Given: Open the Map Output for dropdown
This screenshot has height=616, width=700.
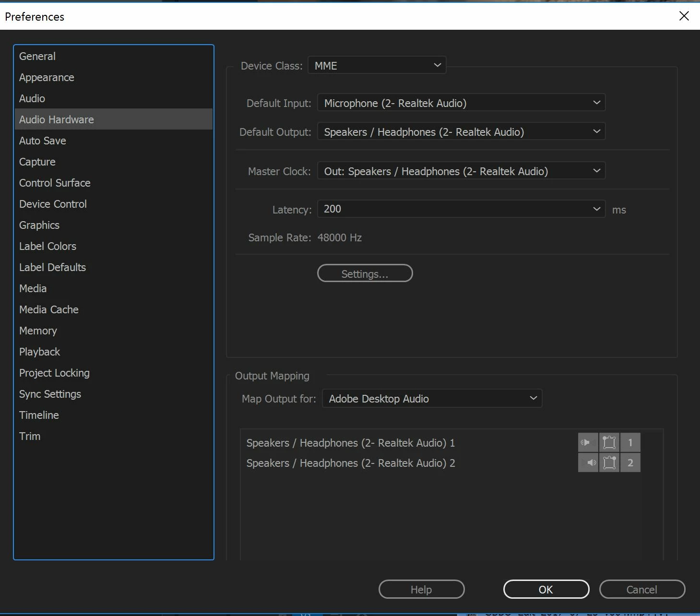Looking at the screenshot, I should click(432, 398).
